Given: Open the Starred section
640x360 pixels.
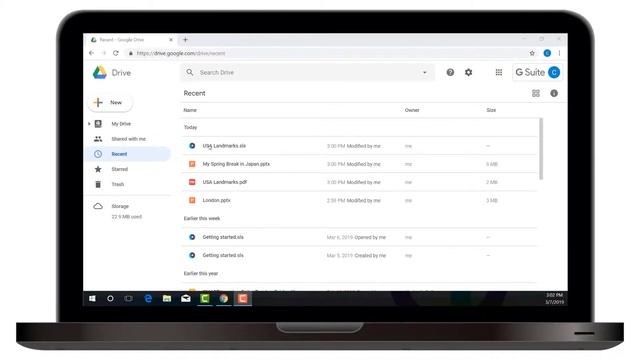Looking at the screenshot, I should 120,169.
